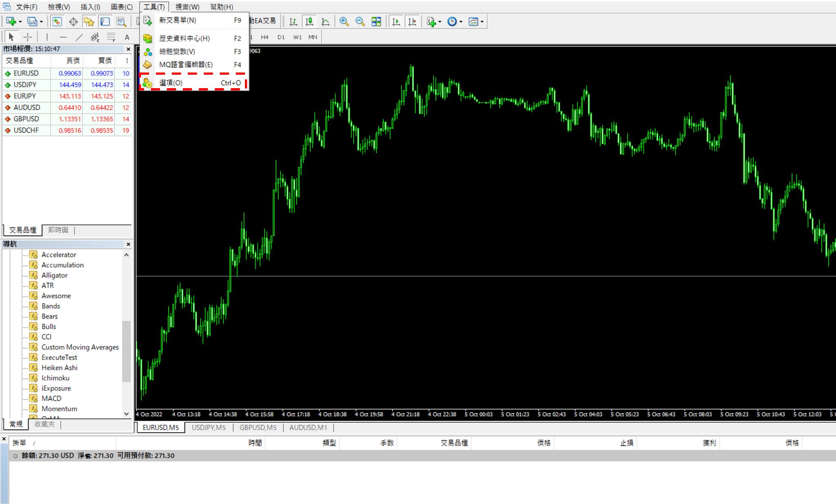Screen dimensions: 836x504
Task: Select the vertical line drawing tool
Action: tap(47, 37)
